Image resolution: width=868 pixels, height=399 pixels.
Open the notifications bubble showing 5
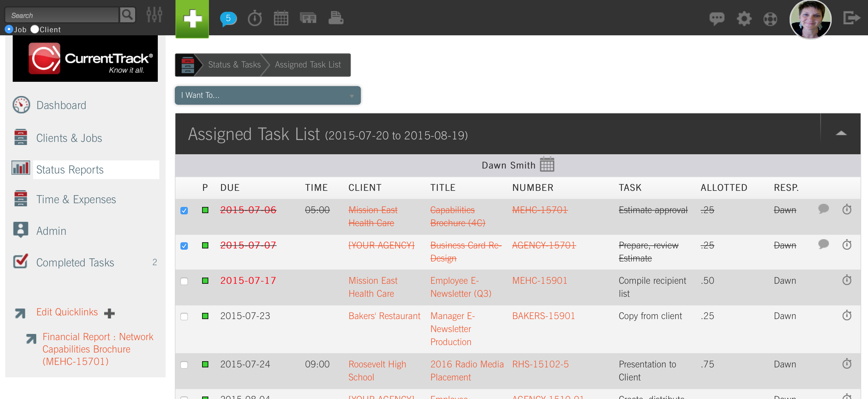point(228,18)
